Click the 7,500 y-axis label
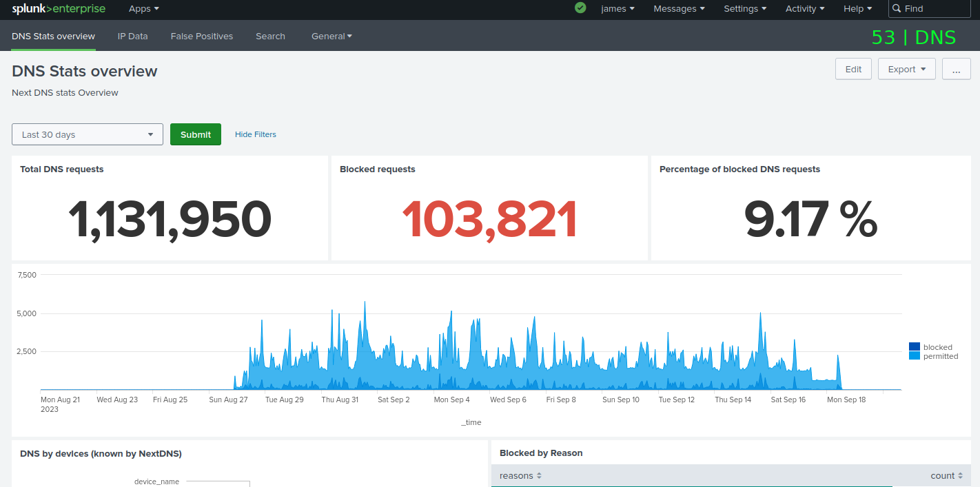980x487 pixels. point(27,275)
